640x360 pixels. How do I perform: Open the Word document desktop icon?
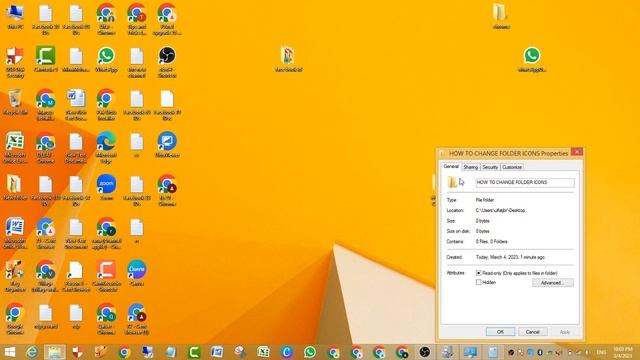tap(76, 104)
